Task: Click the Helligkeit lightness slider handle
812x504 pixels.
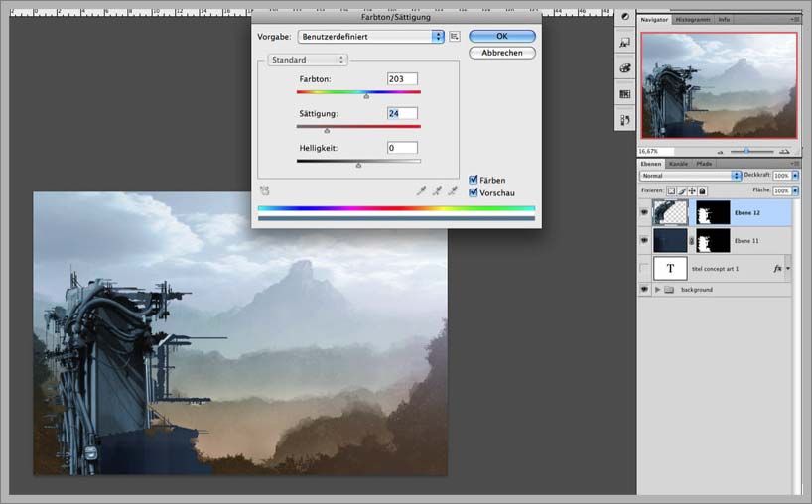Action: (358, 165)
